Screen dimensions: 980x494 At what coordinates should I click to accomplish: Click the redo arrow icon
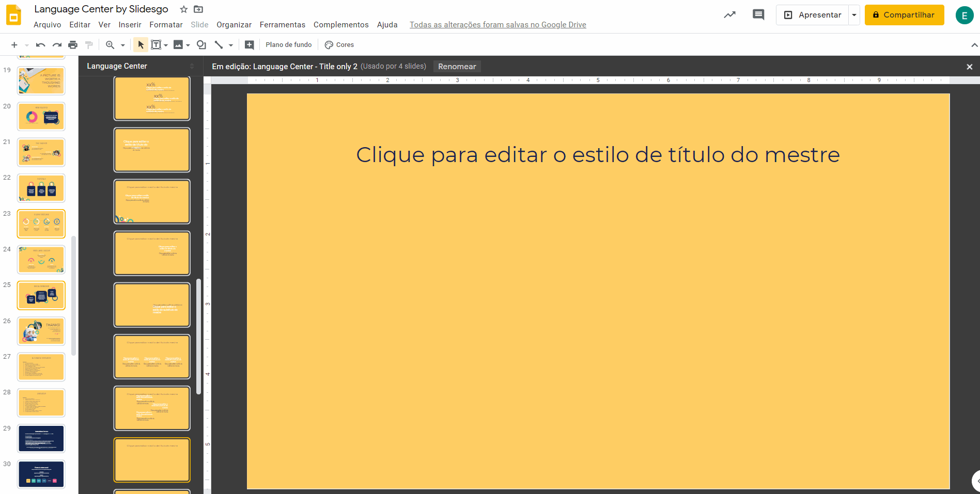[x=57, y=45]
